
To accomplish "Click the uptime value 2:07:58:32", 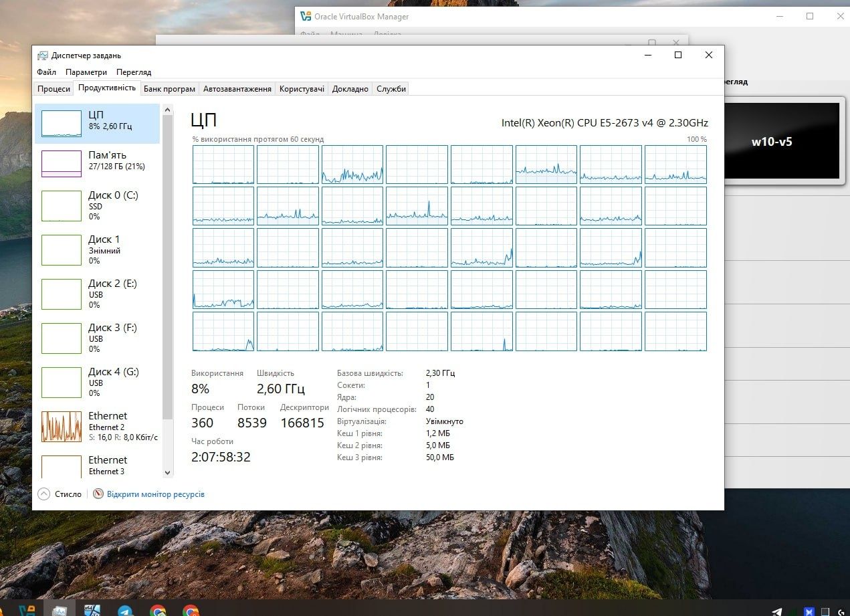I will coord(221,457).
